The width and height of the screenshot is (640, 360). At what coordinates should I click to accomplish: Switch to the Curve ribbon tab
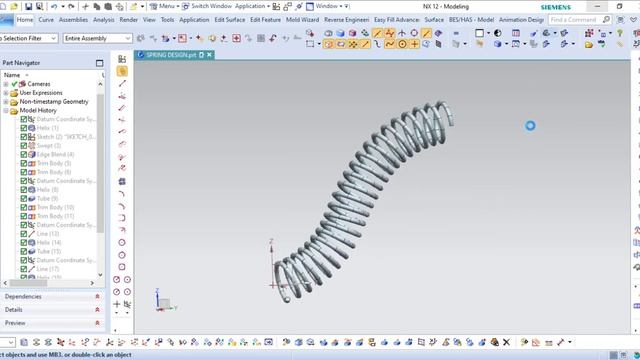click(x=46, y=20)
